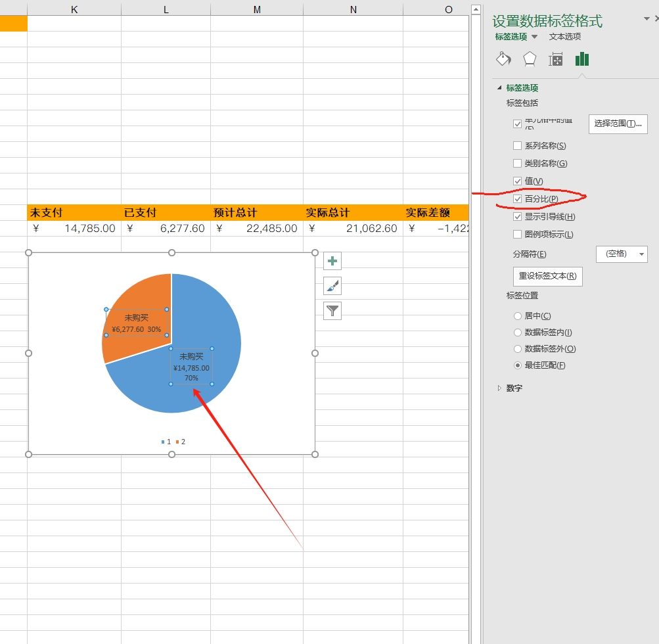Select 数据标签外 label position

[x=518, y=349]
